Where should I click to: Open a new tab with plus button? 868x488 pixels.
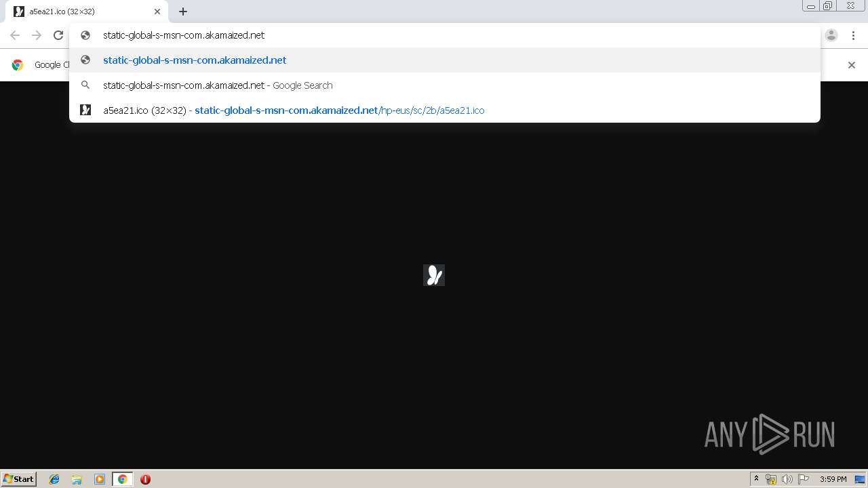(183, 12)
